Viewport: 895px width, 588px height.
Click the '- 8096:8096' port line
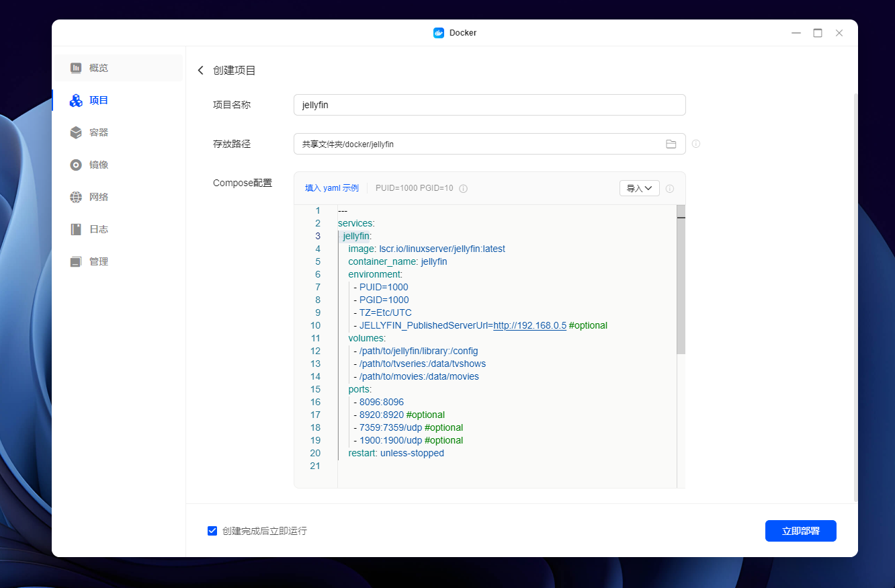point(378,402)
